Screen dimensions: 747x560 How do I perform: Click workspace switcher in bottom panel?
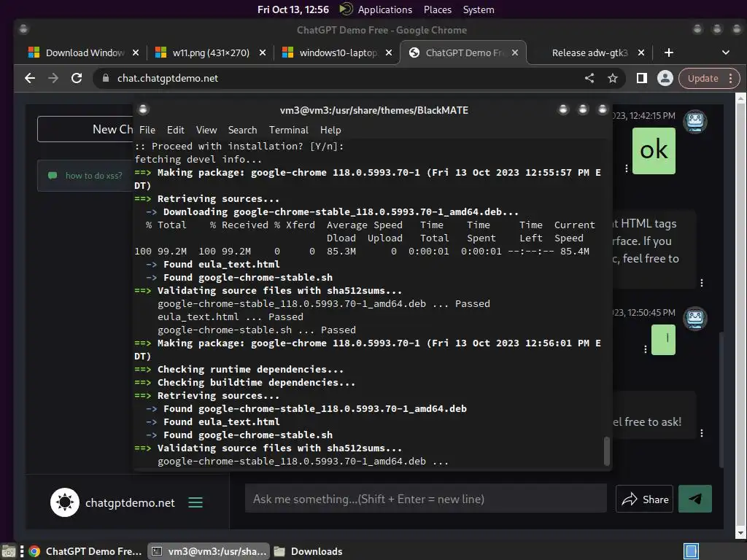(691, 551)
